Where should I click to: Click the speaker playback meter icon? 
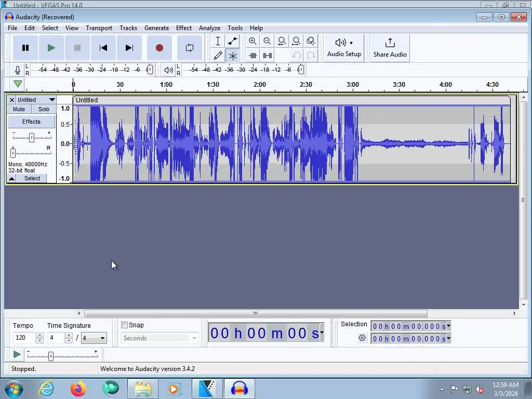169,70
